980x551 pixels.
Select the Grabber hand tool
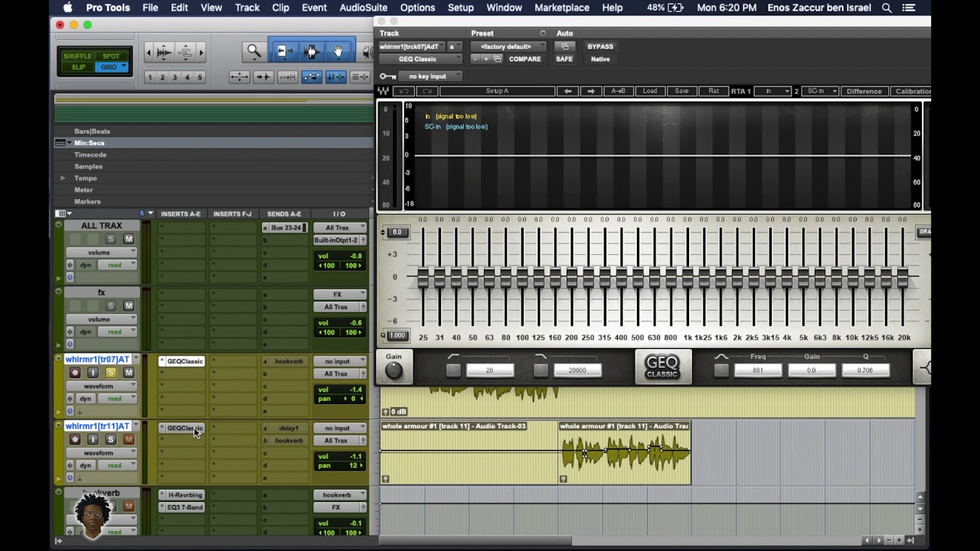point(338,51)
